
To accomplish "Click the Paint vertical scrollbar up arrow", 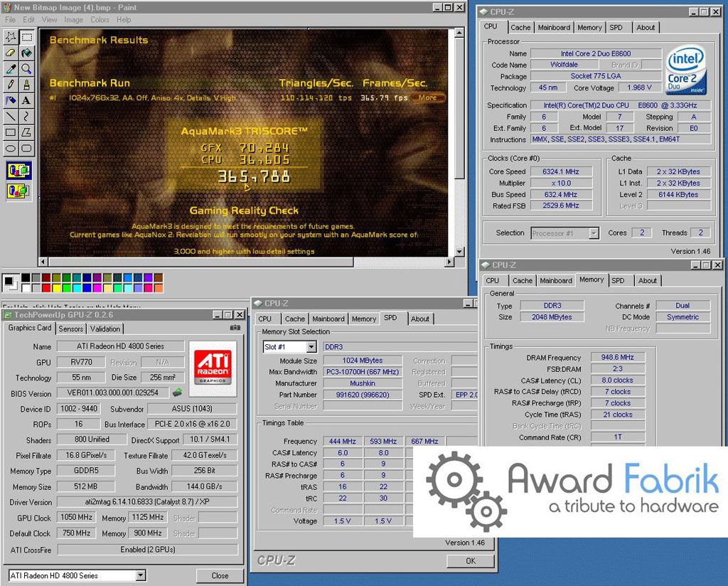I will 459,33.
